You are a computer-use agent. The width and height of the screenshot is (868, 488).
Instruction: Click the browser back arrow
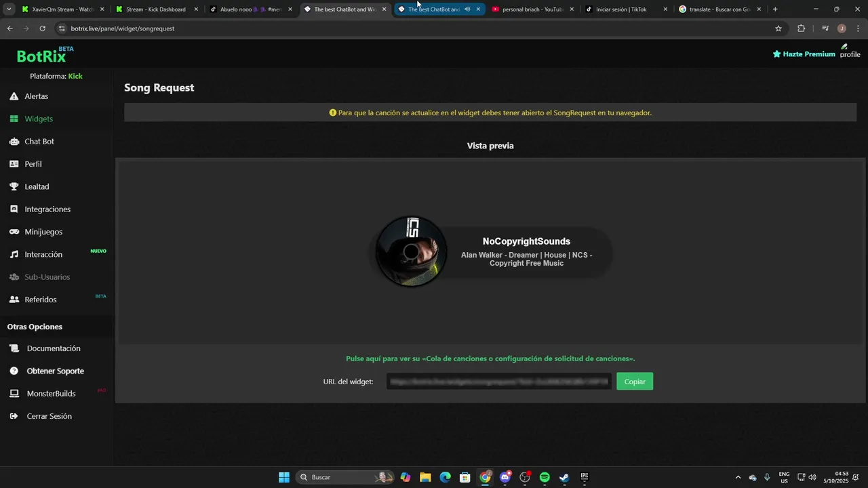tap(9, 28)
